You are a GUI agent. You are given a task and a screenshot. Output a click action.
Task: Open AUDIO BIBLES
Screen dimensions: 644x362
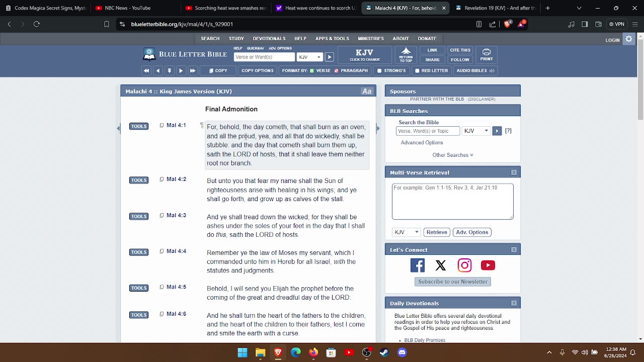(475, 71)
